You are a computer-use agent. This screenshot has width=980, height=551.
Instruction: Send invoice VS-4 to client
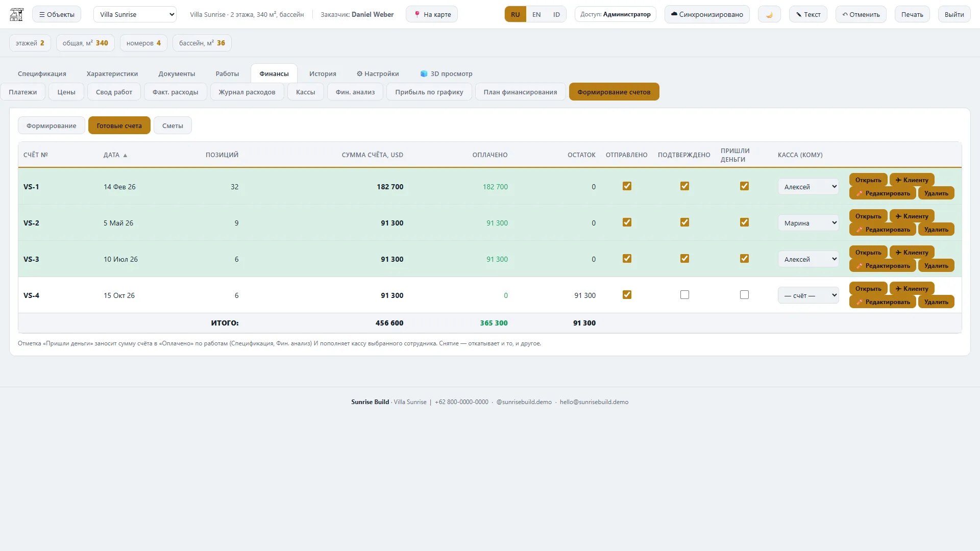tap(912, 288)
